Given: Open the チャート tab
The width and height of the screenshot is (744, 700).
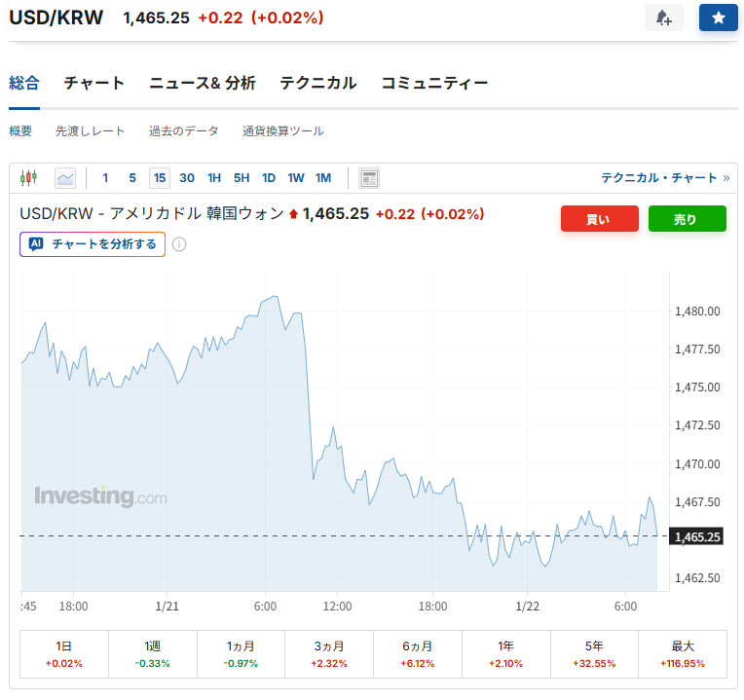Looking at the screenshot, I should pos(94,84).
